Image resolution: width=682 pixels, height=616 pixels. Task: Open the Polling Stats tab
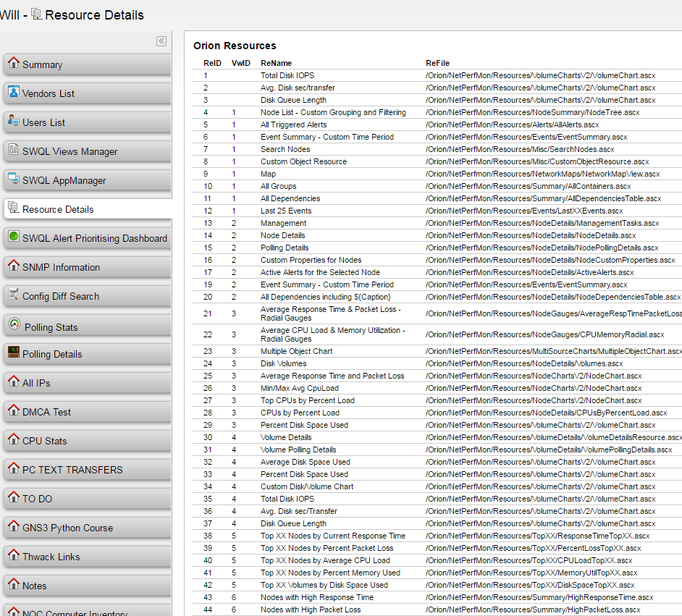[88, 326]
